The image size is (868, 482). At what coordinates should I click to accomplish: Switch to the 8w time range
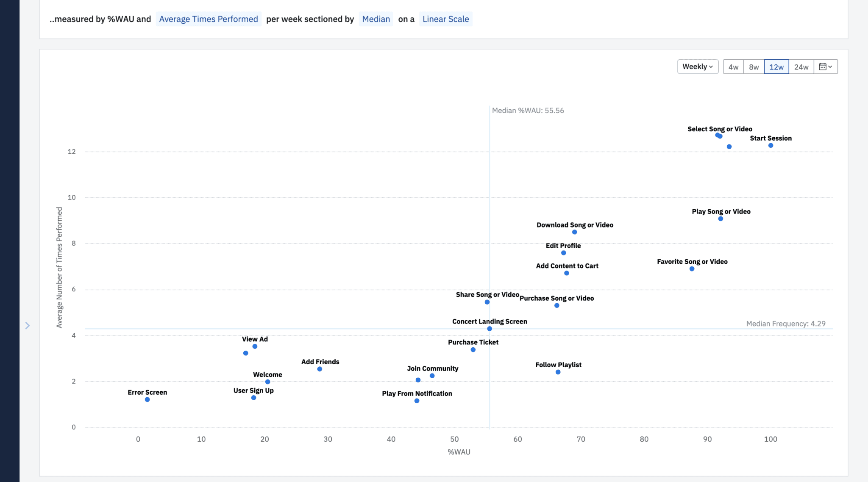click(x=754, y=66)
